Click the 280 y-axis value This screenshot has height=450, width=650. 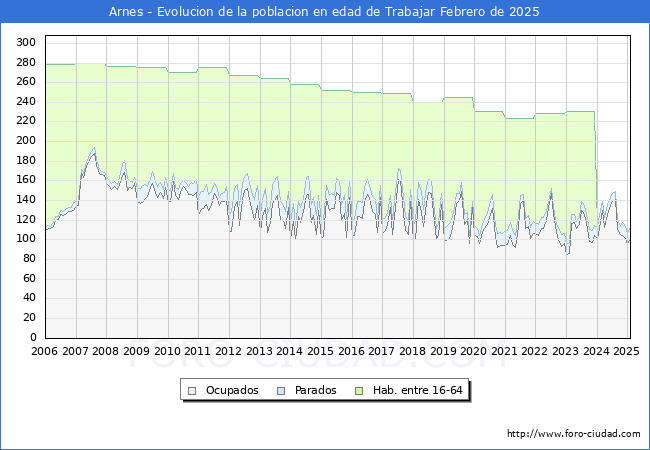26,63
